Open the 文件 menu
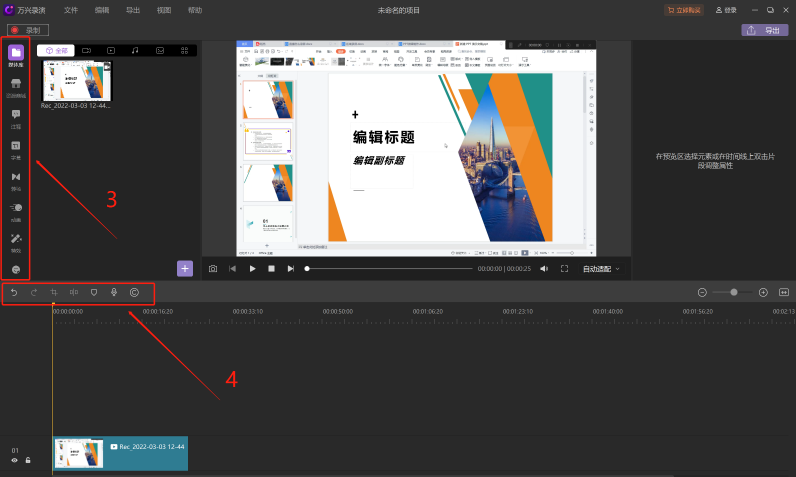 click(x=71, y=10)
